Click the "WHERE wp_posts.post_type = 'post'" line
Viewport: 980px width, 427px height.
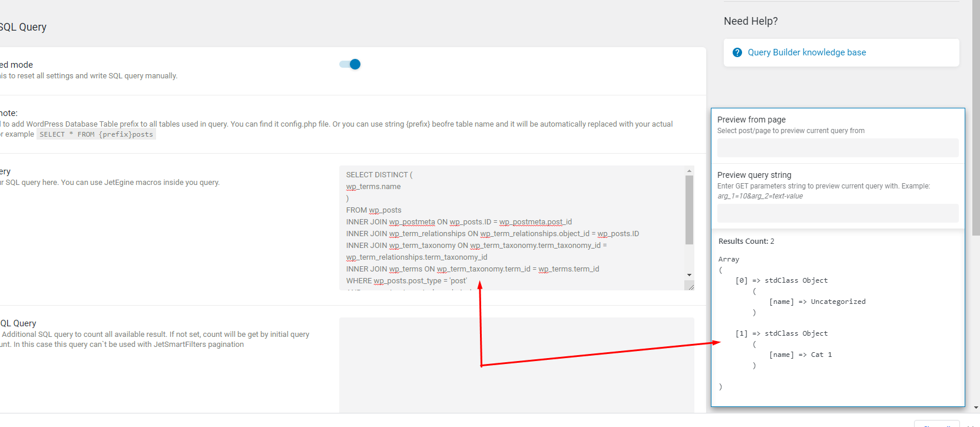pos(406,281)
